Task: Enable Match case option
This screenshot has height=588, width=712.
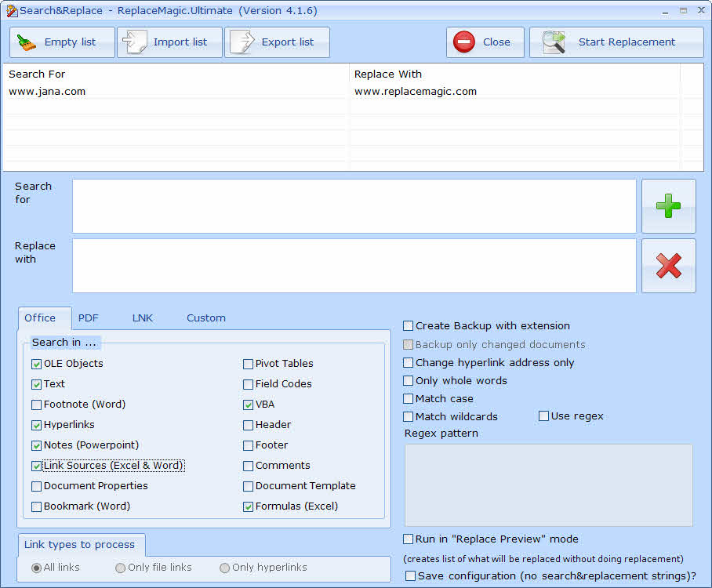Action: 409,398
